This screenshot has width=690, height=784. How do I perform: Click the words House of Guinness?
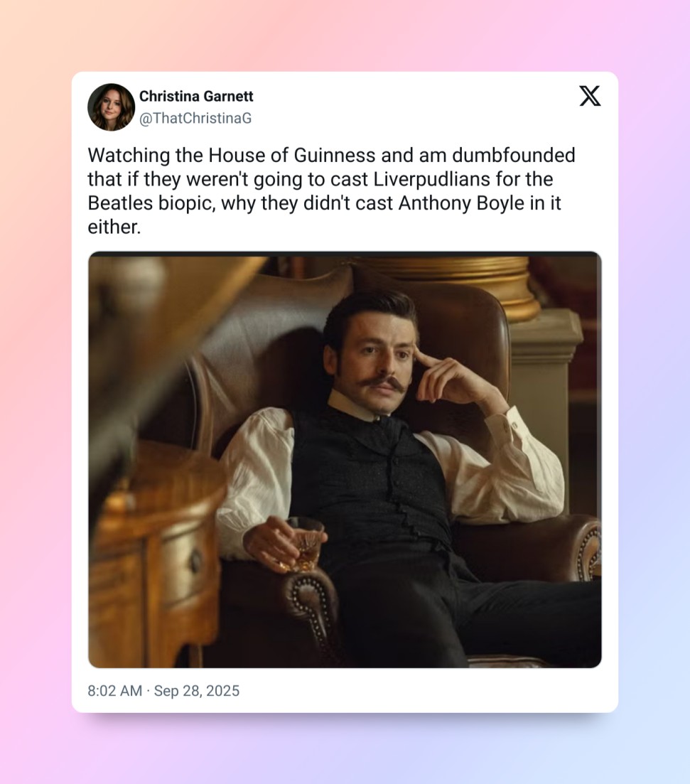[292, 155]
